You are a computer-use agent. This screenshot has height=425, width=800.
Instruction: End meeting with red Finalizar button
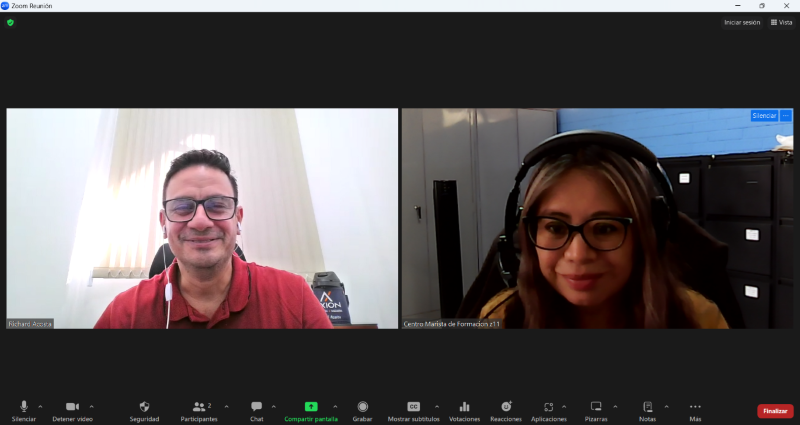tap(775, 411)
